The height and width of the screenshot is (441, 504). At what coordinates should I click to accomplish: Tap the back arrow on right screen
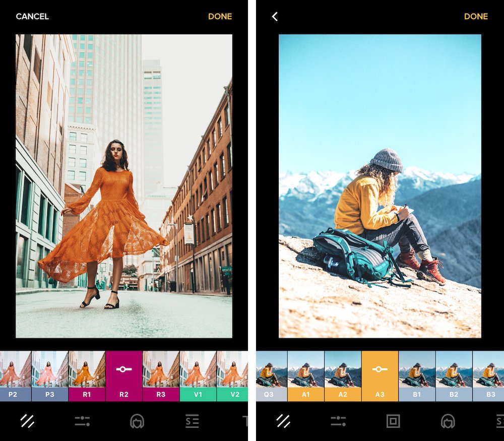pos(275,17)
